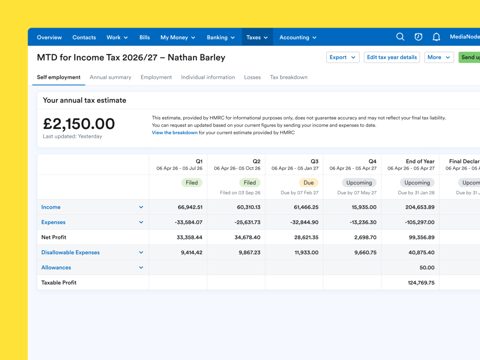
Task: Click the Net Profit row label
Action: [54, 237]
